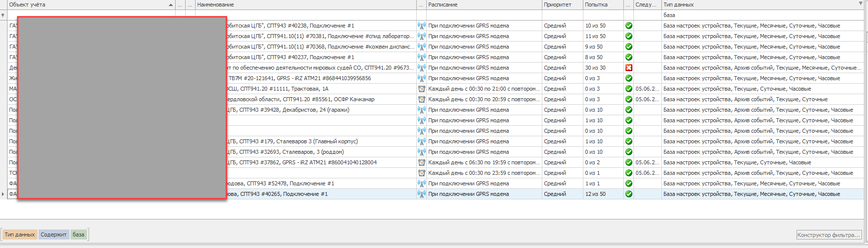Select cell '12 из 50' in Попытка column
The width and height of the screenshot is (868, 248).
click(x=603, y=194)
